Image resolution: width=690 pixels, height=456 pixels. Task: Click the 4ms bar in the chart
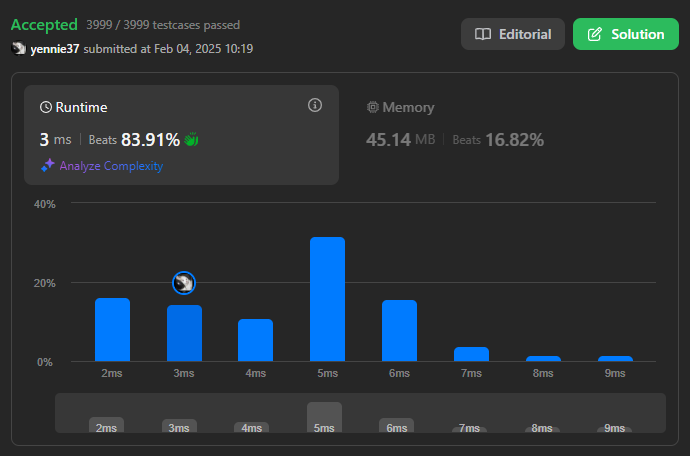point(256,340)
